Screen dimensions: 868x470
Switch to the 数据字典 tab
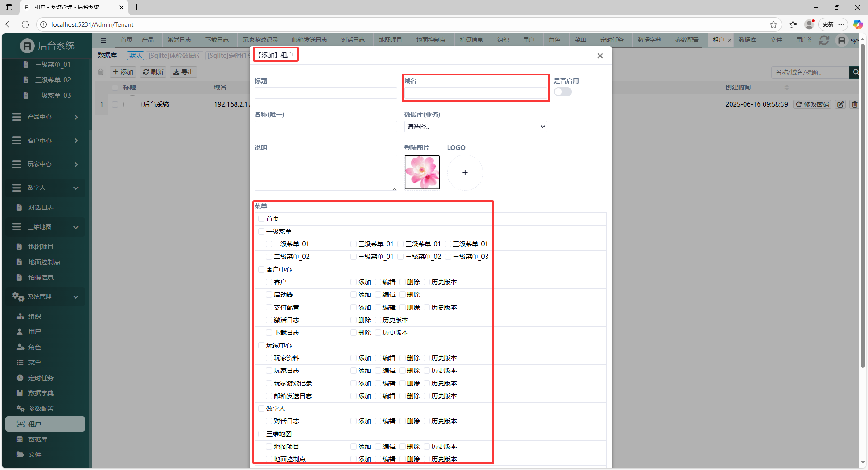(x=649, y=40)
